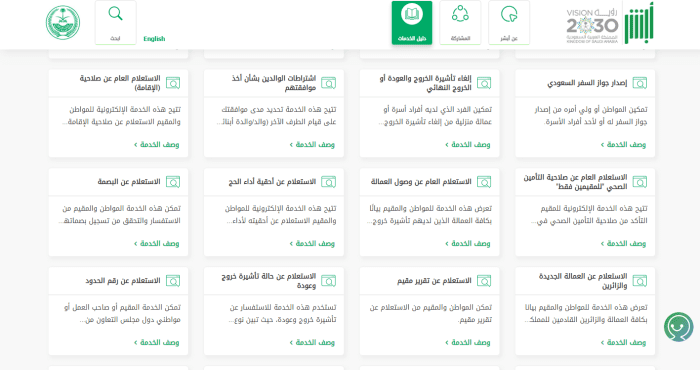The width and height of the screenshot is (700, 370).
Task: Open وصف الخدمة for إصدار جواز السفر السعودي
Action: point(623,145)
